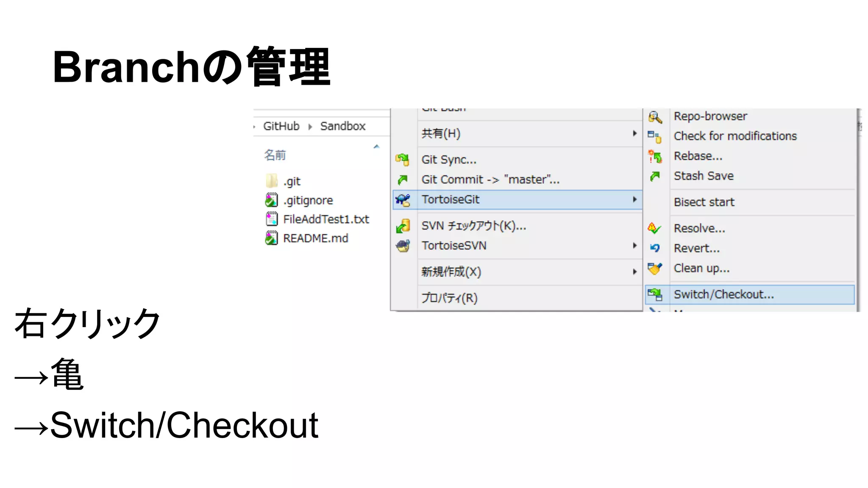Viewport: 868px width, 488px height.
Task: Choose Repo-browser in the submenu
Action: 750,116
